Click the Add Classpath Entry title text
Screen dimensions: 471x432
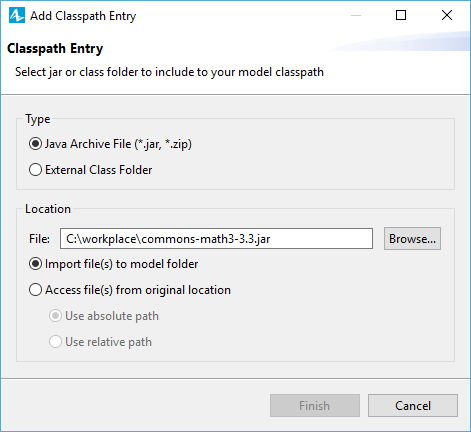point(83,16)
